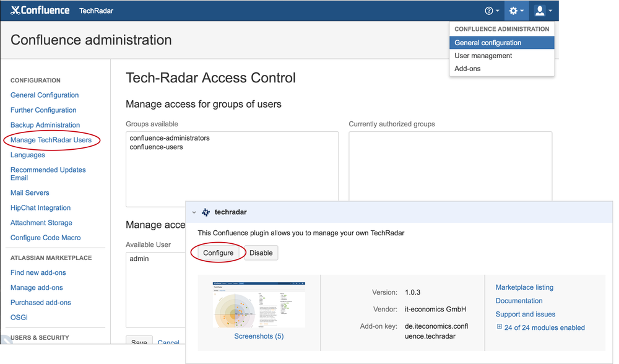The height and width of the screenshot is (364, 619).
Task: Click inside Currently authorized groups box
Action: [x=451, y=166]
